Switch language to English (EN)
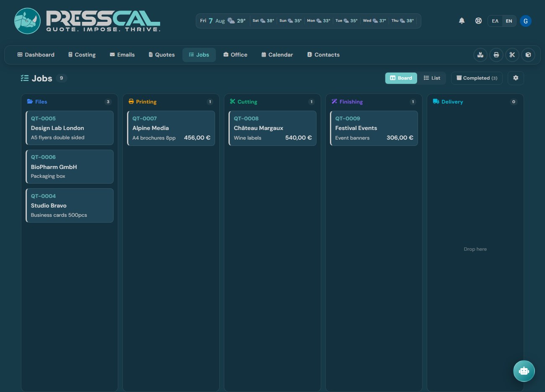The image size is (545, 392). point(509,21)
